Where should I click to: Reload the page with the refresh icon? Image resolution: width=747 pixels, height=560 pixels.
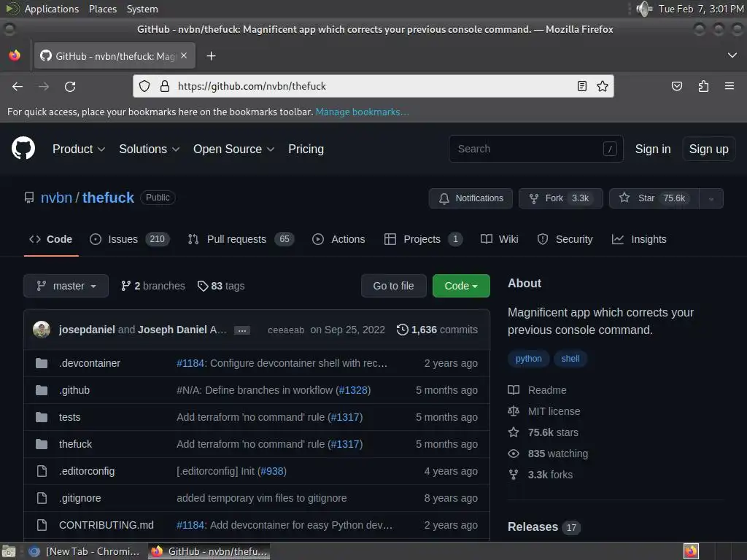pyautogui.click(x=70, y=86)
